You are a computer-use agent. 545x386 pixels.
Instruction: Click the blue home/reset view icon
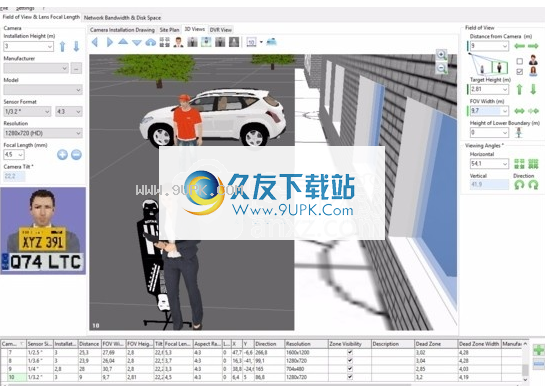click(151, 42)
